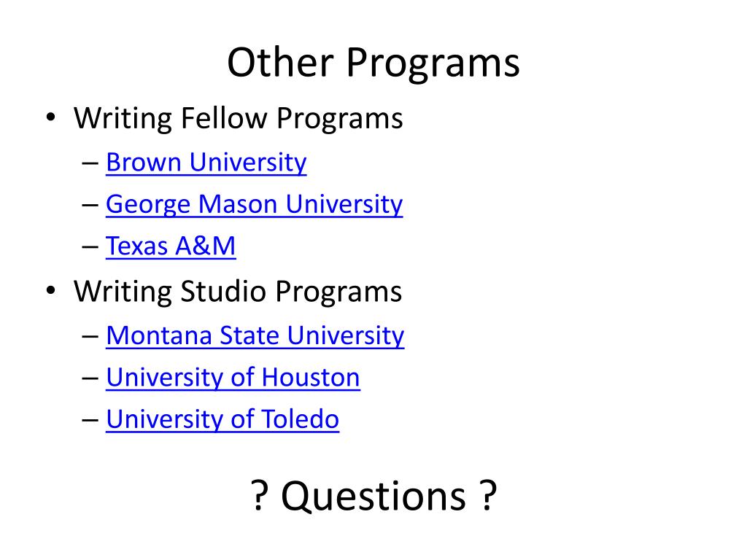Screen dimensions: 747x560
Task: Select the Writing Studio Programs heading text
Action: coord(238,292)
